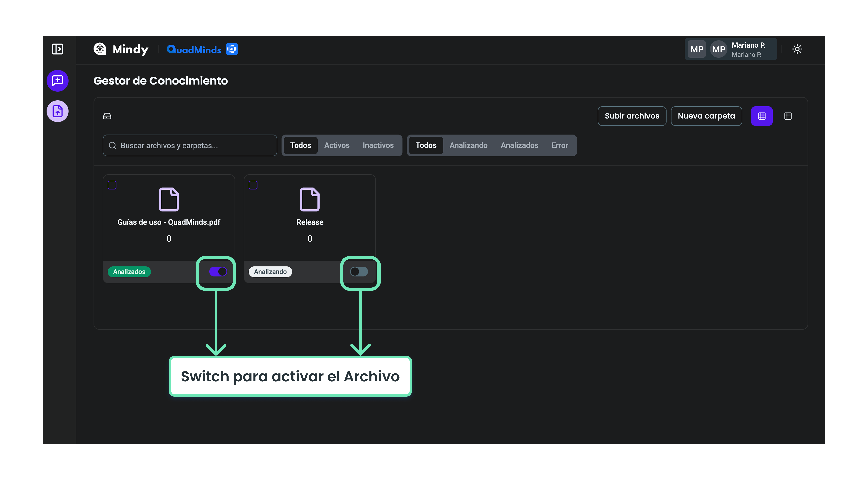Click Nueva carpeta button
This screenshot has width=868, height=480.
[706, 116]
